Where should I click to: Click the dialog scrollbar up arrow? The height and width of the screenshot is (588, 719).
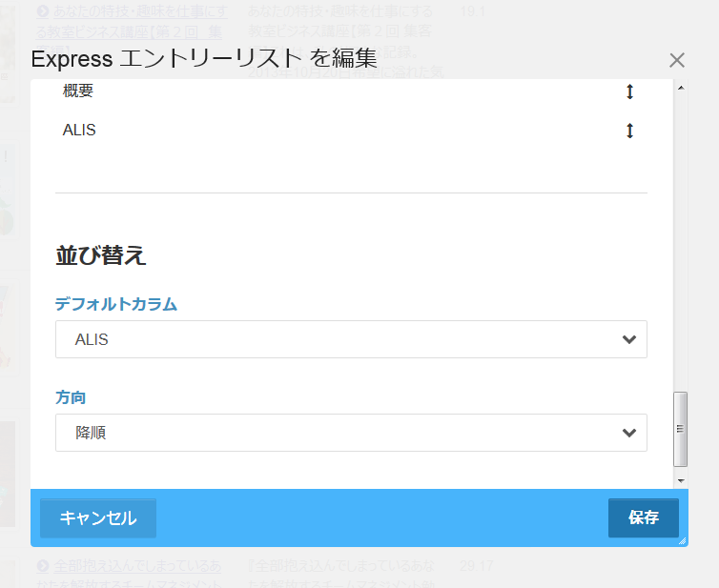[x=681, y=88]
